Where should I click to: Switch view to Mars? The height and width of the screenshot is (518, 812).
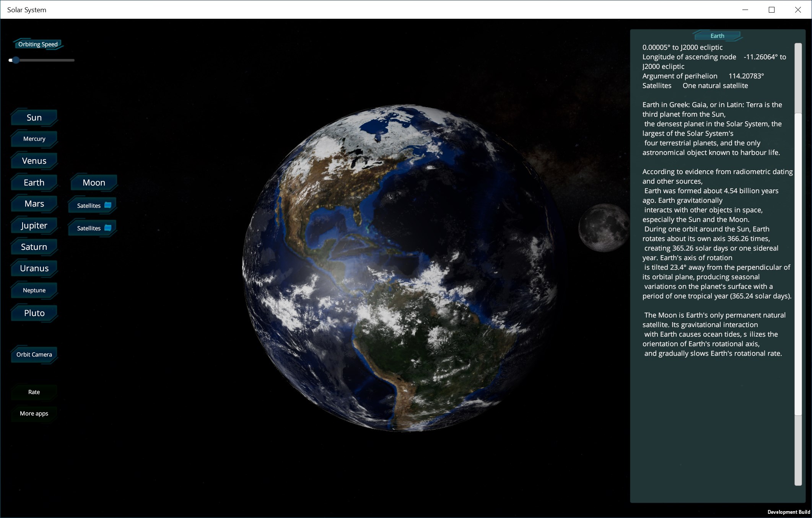(x=34, y=204)
